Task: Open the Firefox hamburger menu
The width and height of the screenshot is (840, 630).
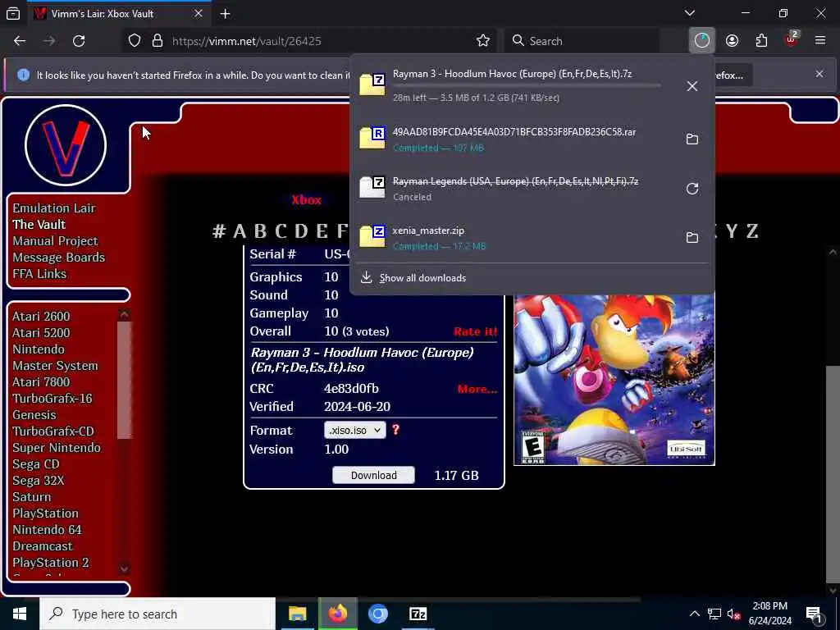Action: [820, 41]
